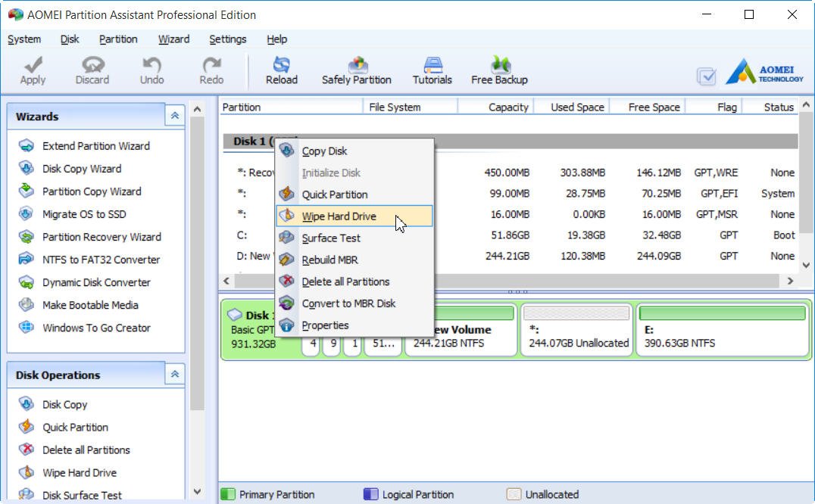Sort by Flag column header

(x=714, y=107)
